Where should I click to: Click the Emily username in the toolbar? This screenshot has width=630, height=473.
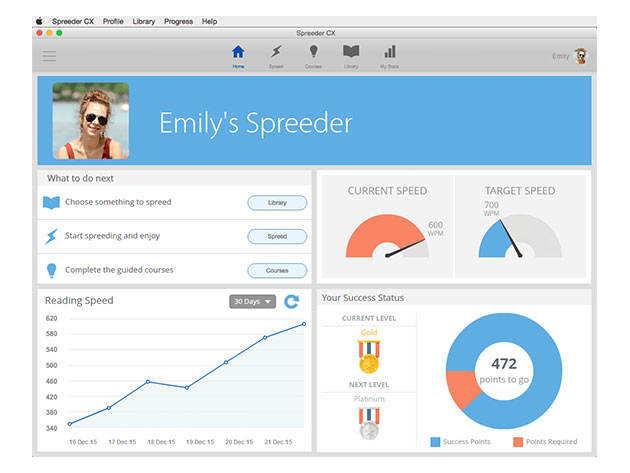click(x=560, y=56)
